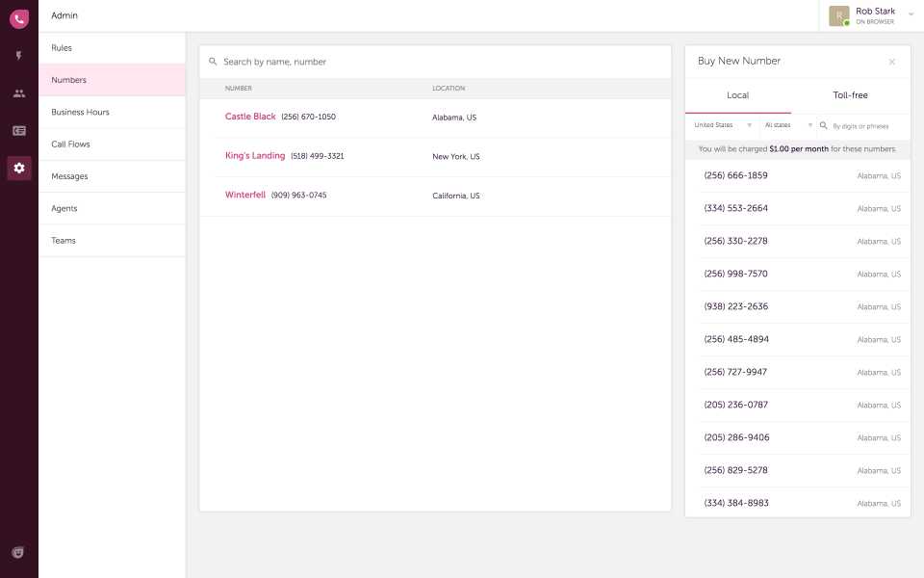This screenshot has height=578, width=924.
Task: Click the search magnifier in Buy New Number panel
Action: click(x=824, y=125)
